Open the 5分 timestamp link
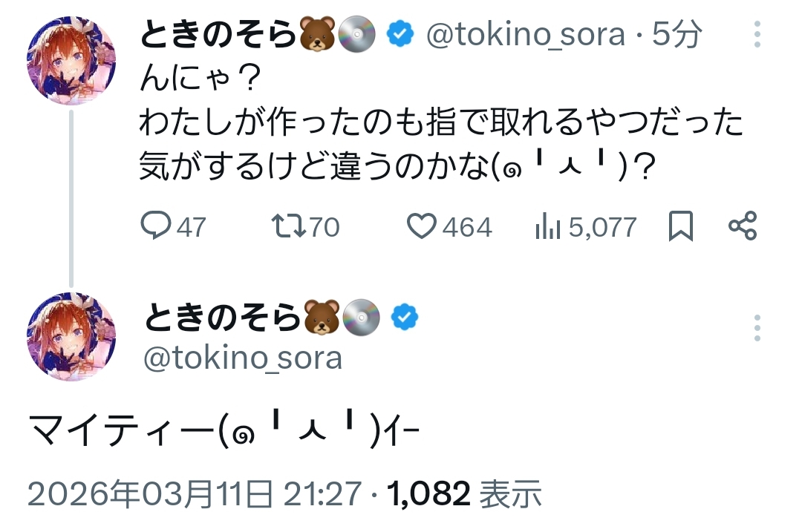 [x=677, y=35]
